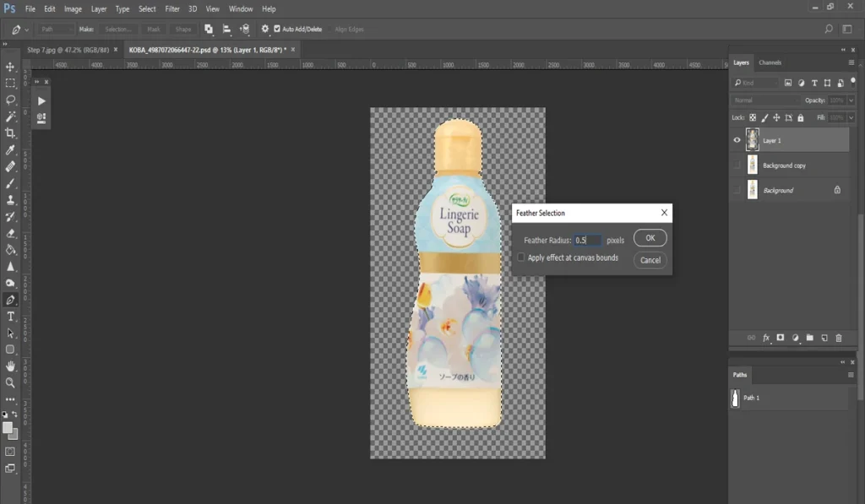The height and width of the screenshot is (504, 865).
Task: Select the Eyedropper tool
Action: (10, 150)
